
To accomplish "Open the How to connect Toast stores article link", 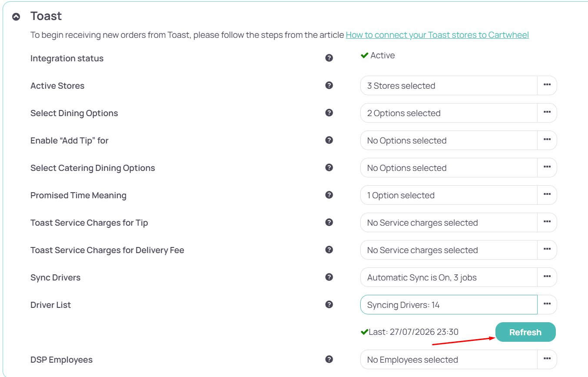I will coord(437,35).
